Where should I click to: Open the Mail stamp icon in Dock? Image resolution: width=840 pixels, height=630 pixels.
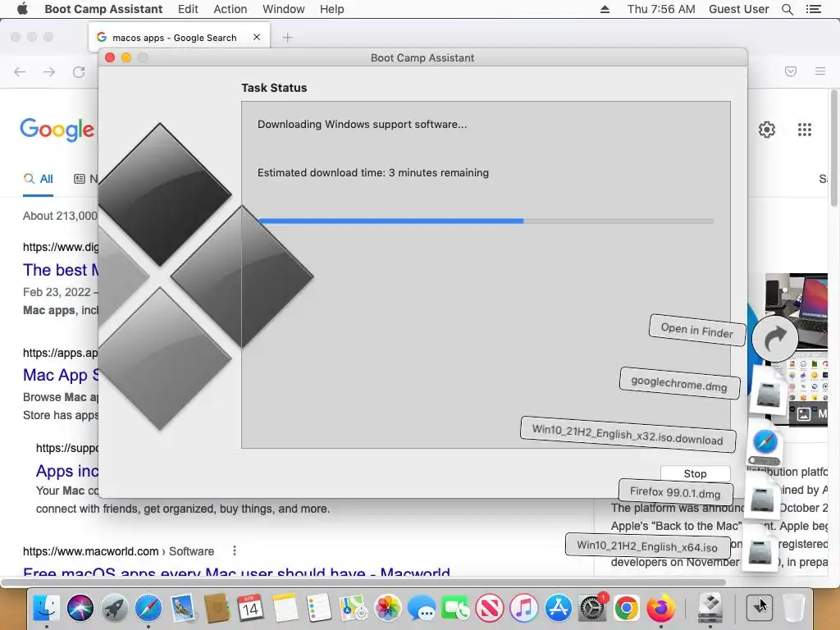pos(183,609)
